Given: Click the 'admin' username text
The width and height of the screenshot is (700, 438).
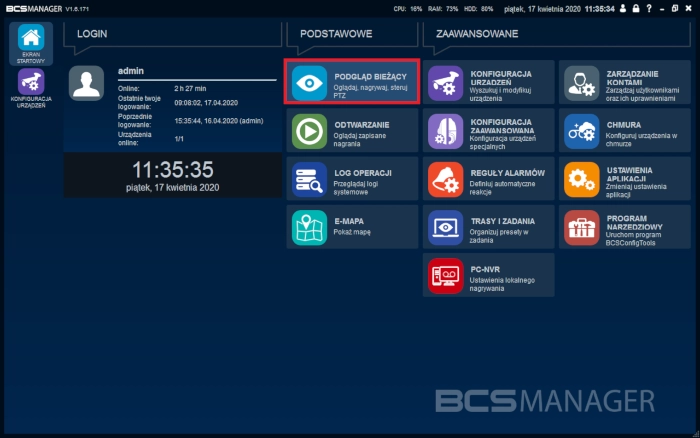Looking at the screenshot, I should tap(131, 71).
